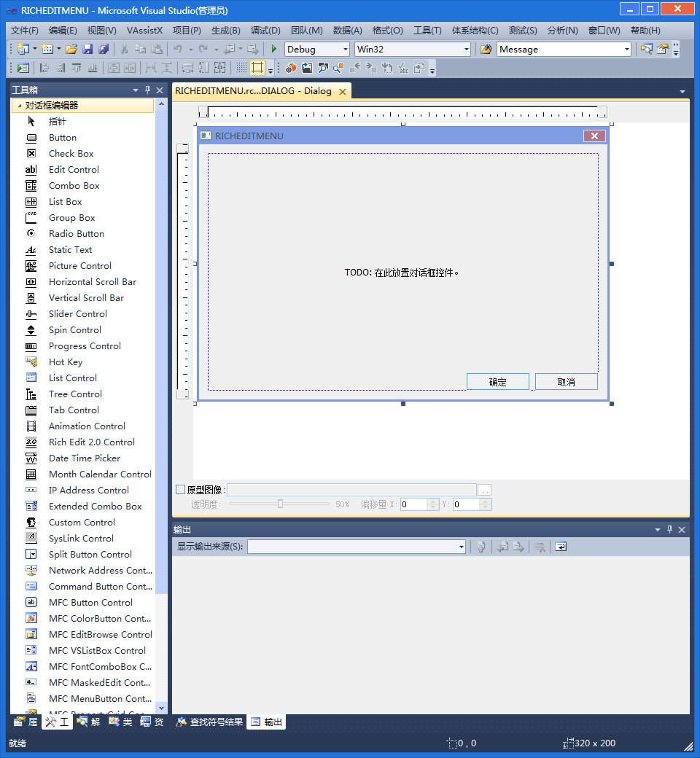Enable the 原型图像 checkbox

(181, 490)
